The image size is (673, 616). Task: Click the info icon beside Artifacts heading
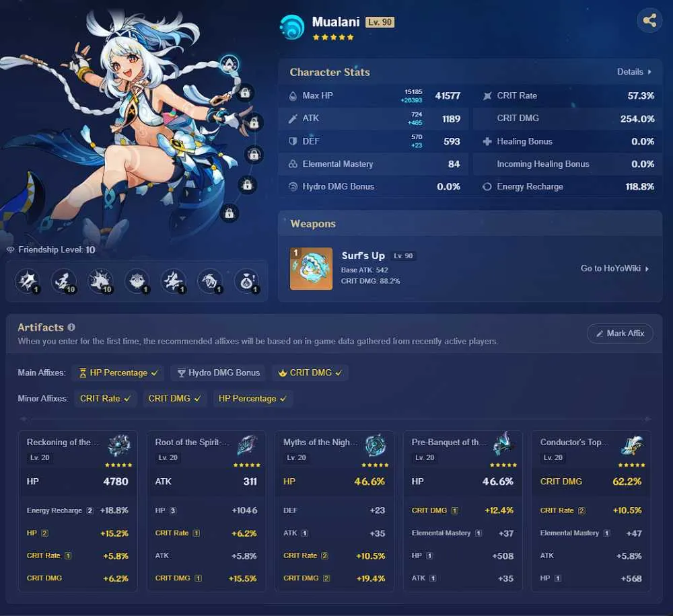coord(71,328)
